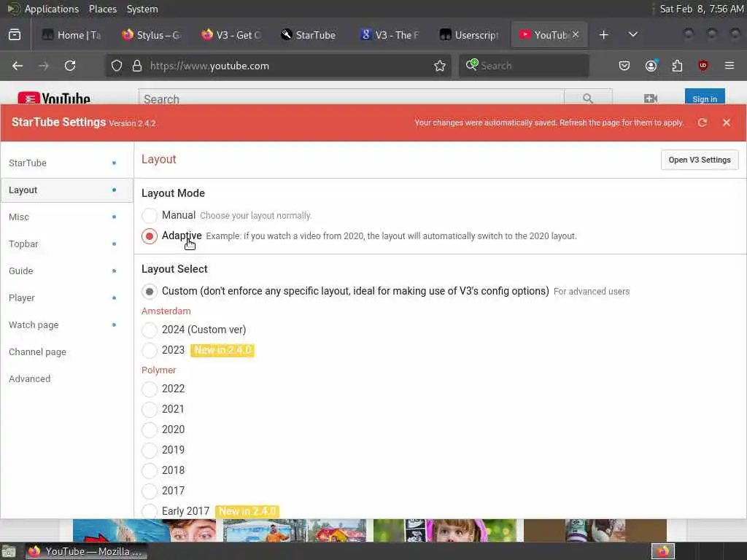
Task: Select the 2023 Amsterdam layout
Action: click(149, 350)
